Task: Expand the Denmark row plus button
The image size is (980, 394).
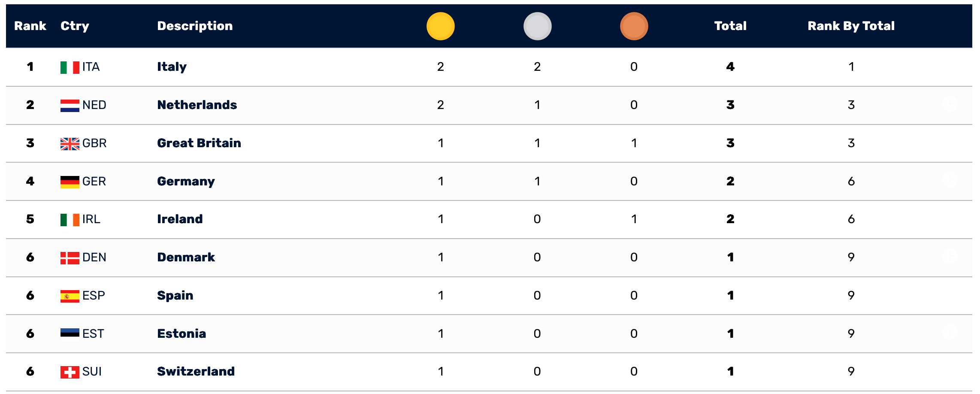Action: click(950, 256)
